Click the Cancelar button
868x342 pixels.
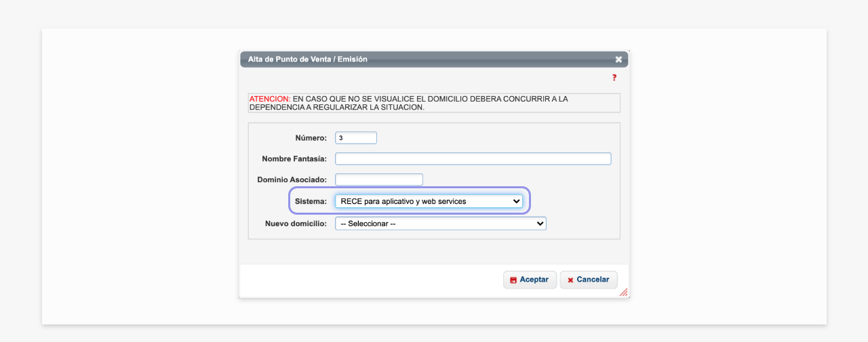(589, 280)
